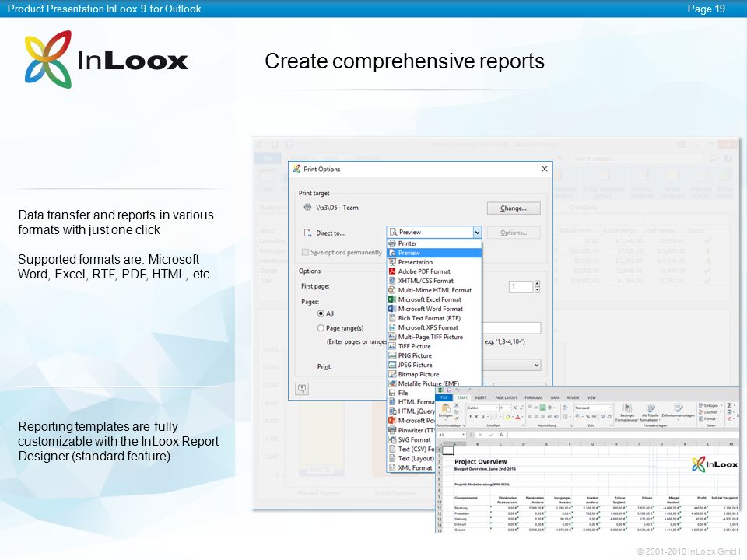Switch to Excel DATA tab
Image resolution: width=747 pixels, height=560 pixels.
pos(555,397)
